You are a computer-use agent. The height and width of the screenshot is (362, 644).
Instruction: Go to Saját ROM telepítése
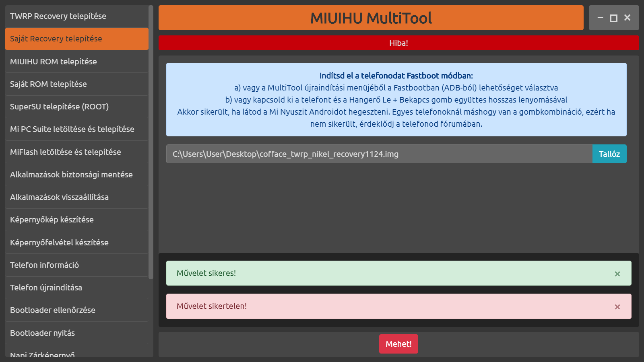point(77,84)
